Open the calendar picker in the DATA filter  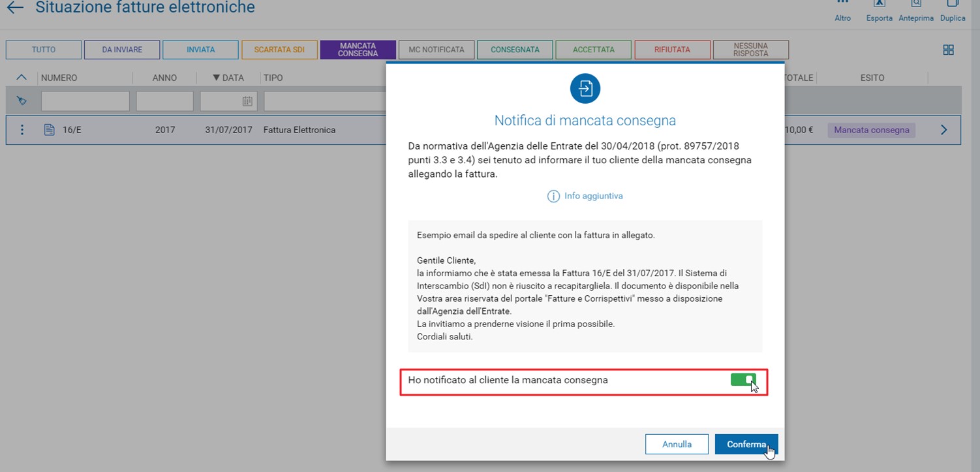247,101
